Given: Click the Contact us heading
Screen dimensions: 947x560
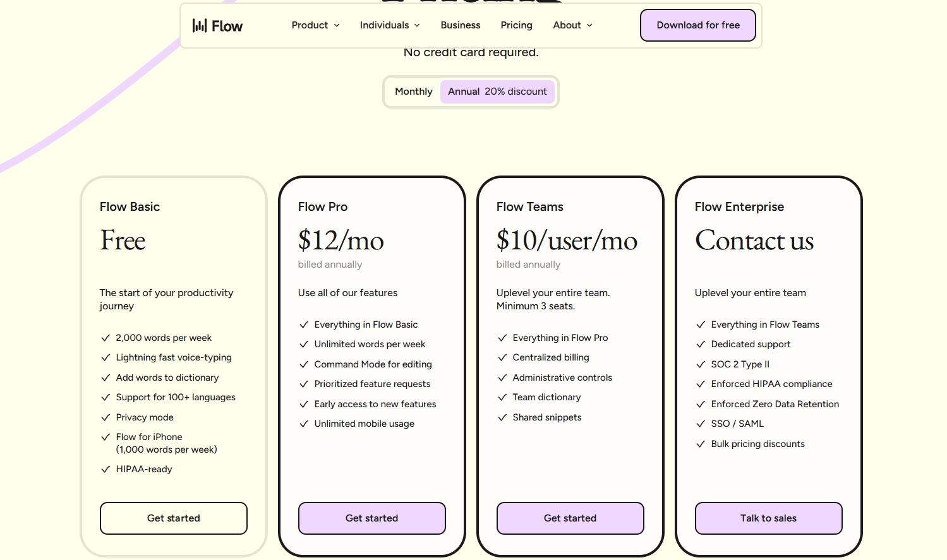Looking at the screenshot, I should coord(754,241).
